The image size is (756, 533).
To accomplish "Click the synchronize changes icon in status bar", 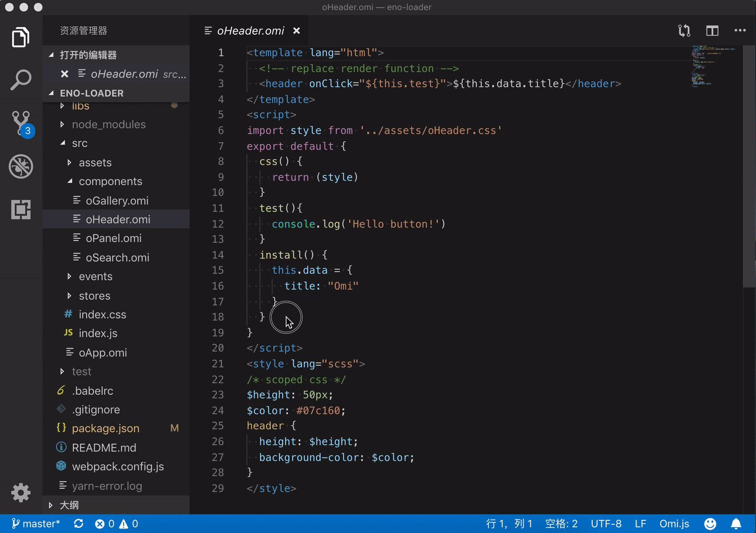I will [79, 524].
